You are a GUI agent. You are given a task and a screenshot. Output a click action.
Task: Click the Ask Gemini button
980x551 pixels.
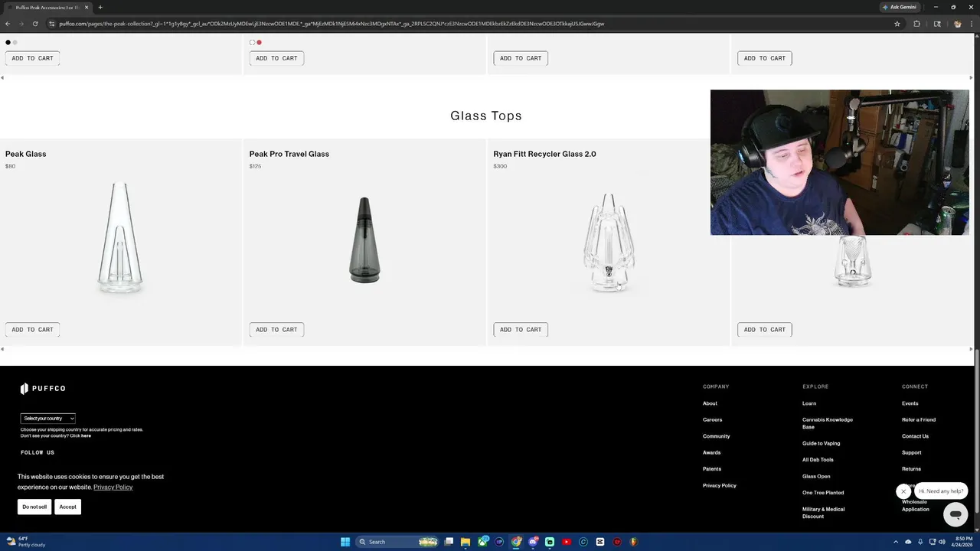pyautogui.click(x=900, y=7)
